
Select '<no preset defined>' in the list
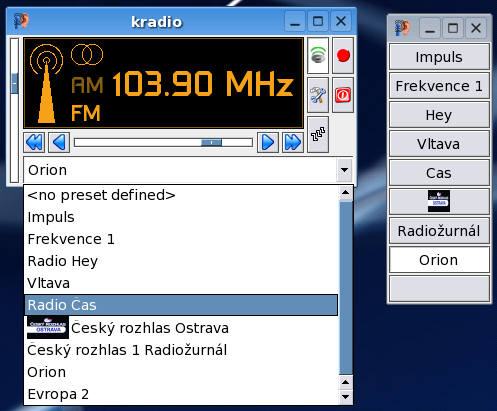pos(182,195)
